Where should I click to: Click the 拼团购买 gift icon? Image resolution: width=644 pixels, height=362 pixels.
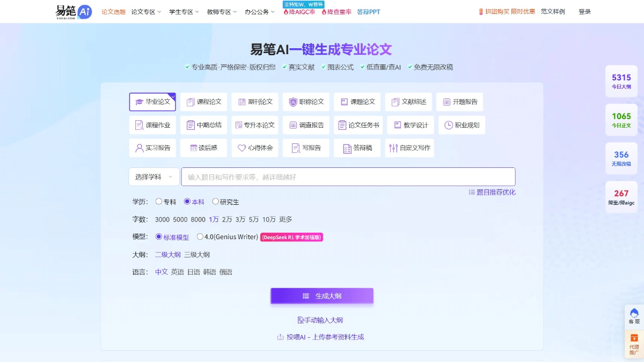point(480,11)
